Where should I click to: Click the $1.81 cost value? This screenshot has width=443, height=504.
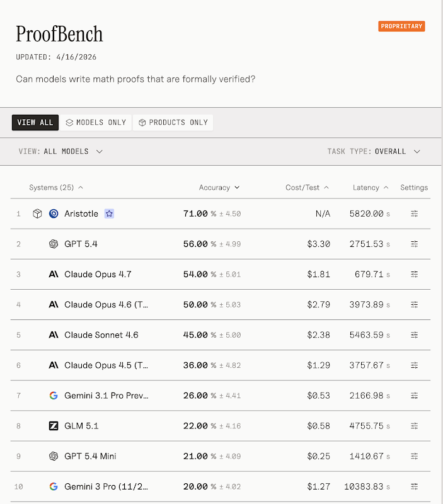click(319, 274)
